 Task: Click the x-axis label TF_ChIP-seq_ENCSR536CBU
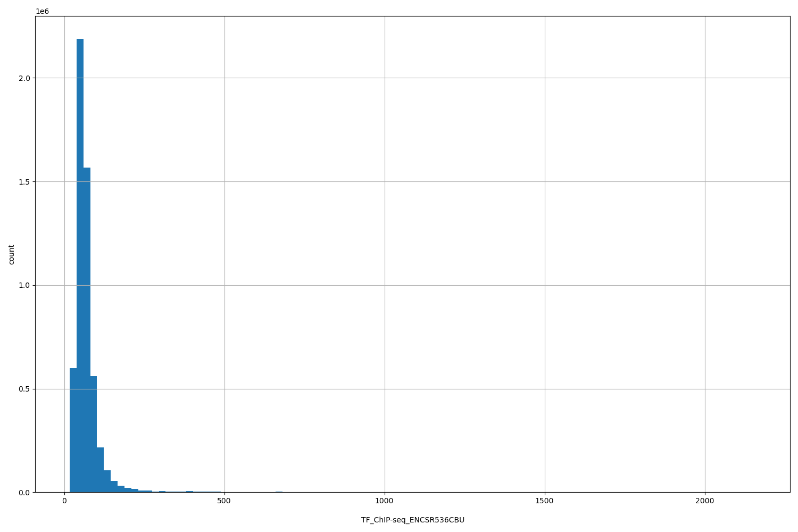[412, 520]
